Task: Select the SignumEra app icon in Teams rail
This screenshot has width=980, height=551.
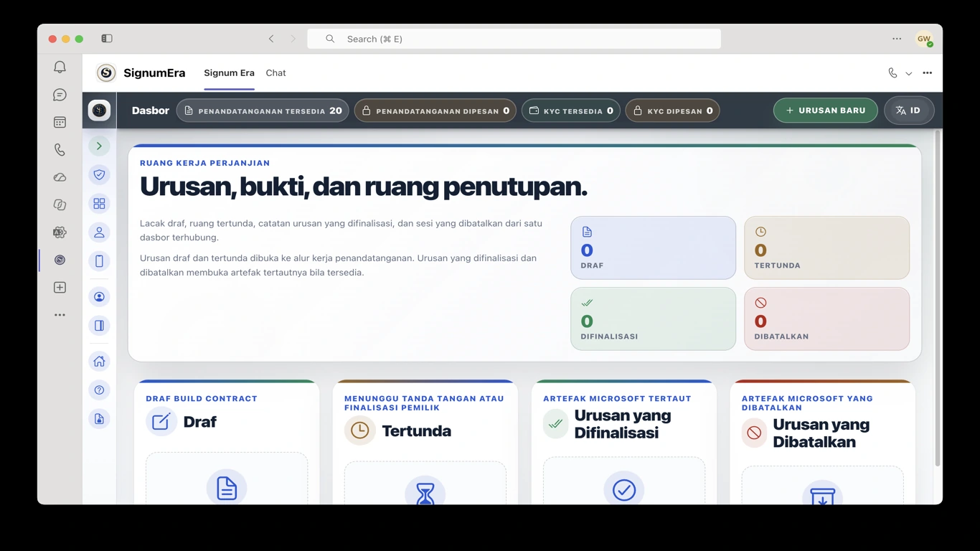Action: coord(60,260)
